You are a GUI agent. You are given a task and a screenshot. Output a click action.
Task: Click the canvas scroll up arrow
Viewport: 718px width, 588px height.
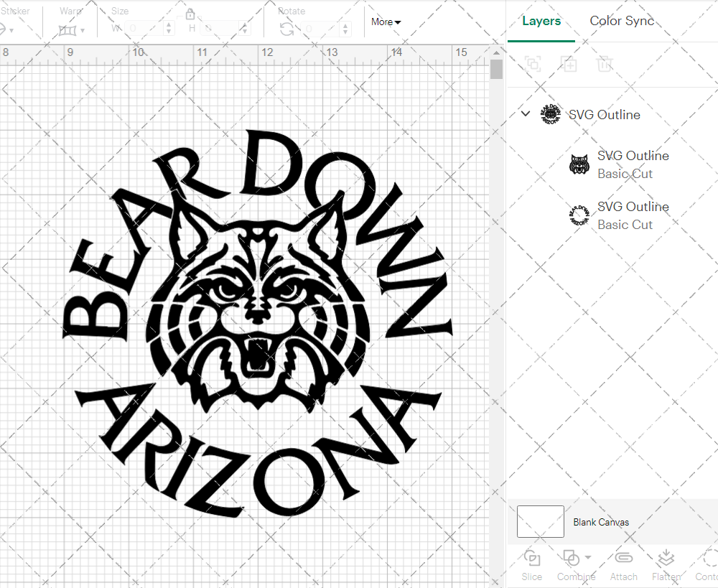(x=496, y=52)
